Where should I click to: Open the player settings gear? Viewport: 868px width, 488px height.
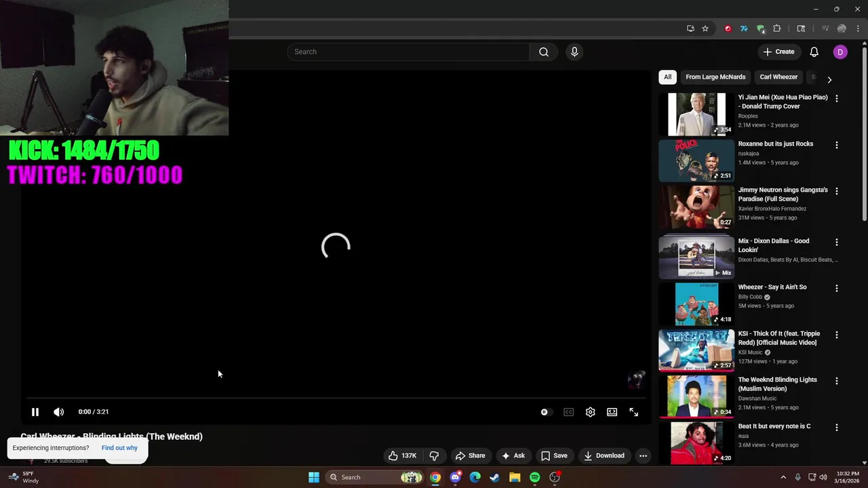(591, 412)
